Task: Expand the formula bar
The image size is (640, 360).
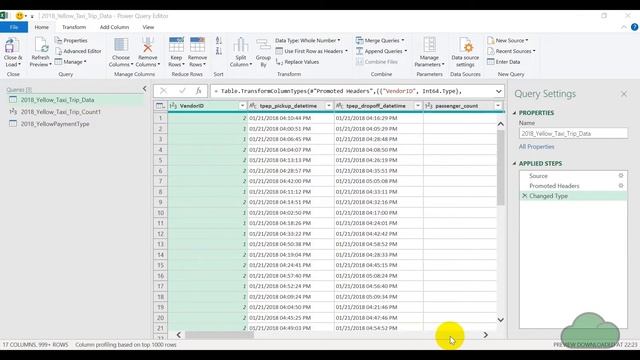Action: pos(498,91)
